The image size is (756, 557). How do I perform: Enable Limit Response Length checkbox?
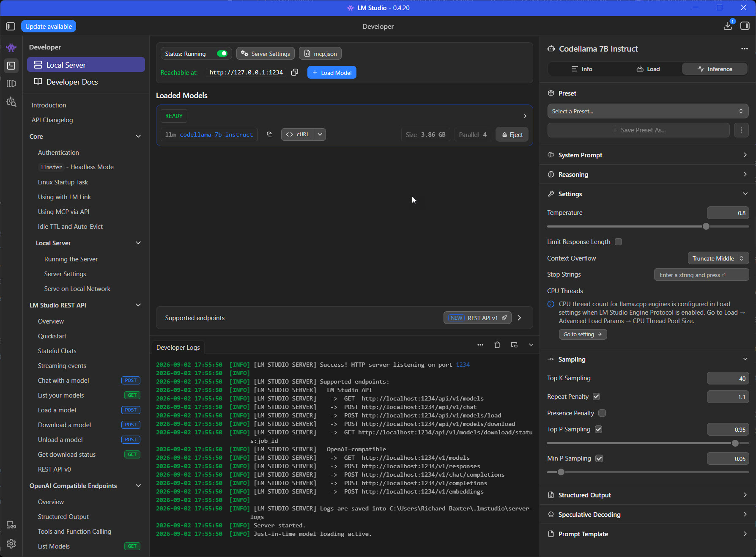[x=618, y=242]
